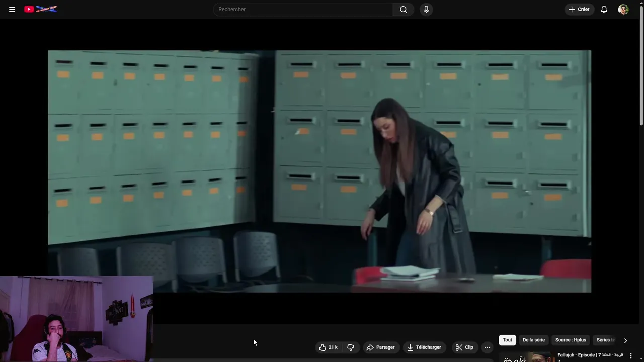This screenshot has height=362, width=644.
Task: Click the webcam overlay picture
Action: click(x=76, y=319)
